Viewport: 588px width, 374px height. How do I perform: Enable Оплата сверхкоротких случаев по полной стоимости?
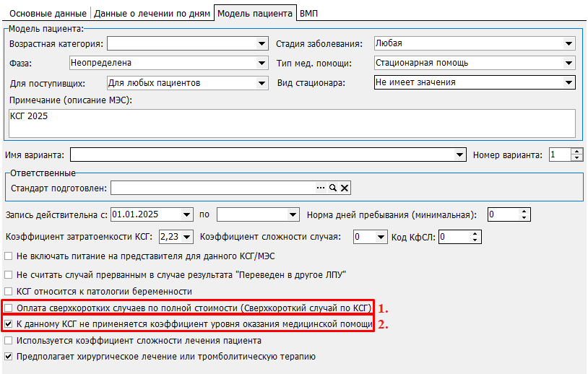click(9, 308)
